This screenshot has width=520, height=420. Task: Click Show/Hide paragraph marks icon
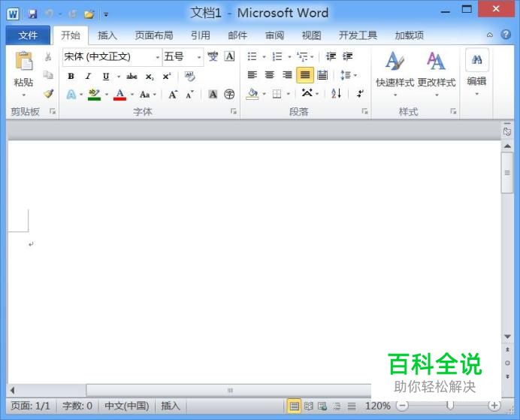[360, 94]
